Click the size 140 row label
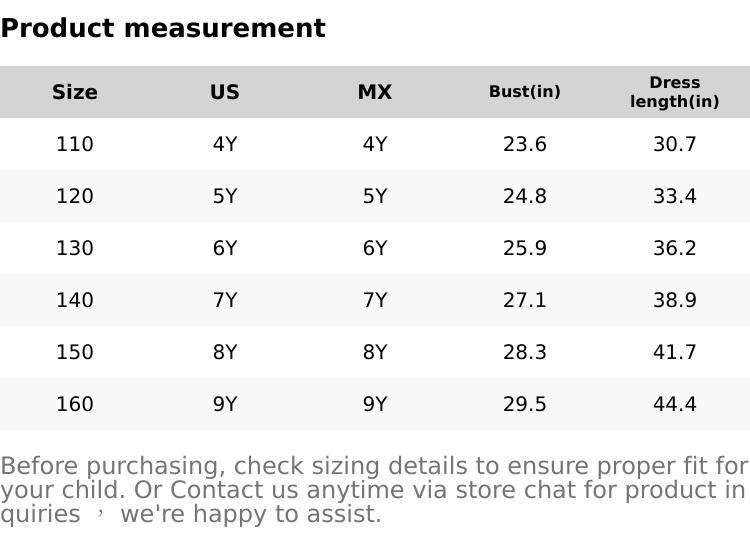This screenshot has width=750, height=550. [x=75, y=300]
